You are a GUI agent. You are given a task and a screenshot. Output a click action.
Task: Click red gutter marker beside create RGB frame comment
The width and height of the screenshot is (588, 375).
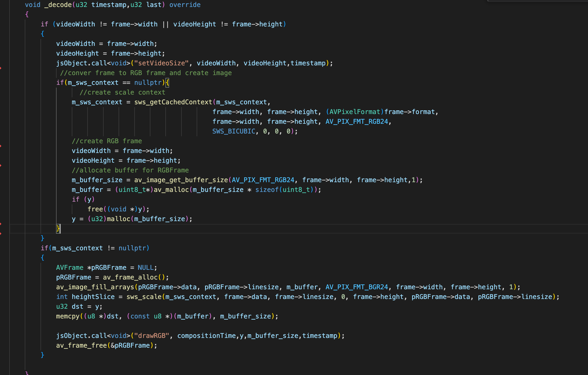coord(1,146)
